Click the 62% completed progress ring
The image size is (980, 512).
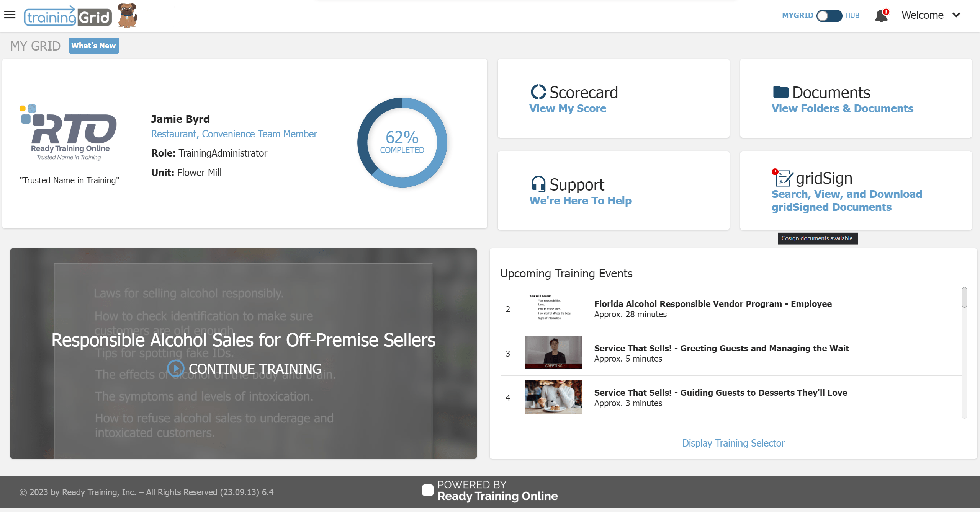coord(402,142)
